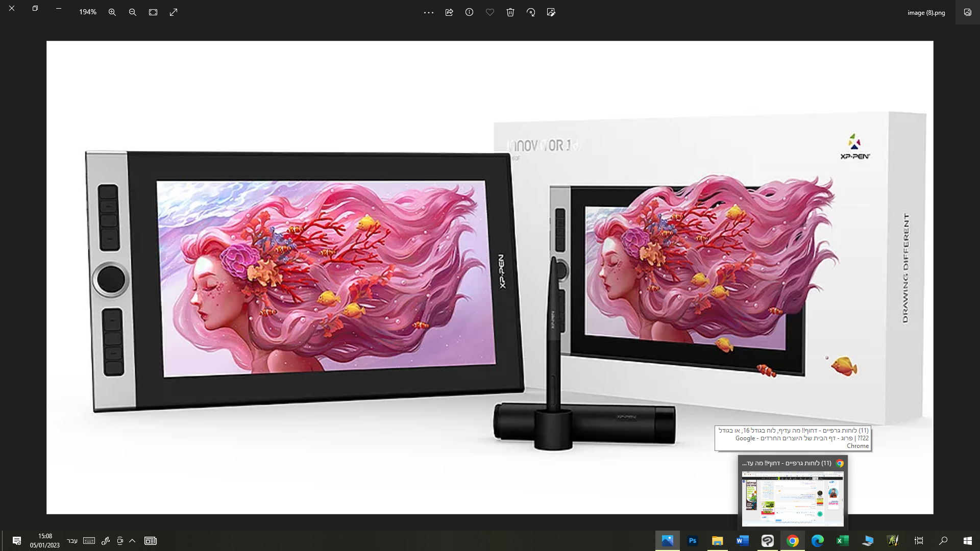The height and width of the screenshot is (551, 980).
Task: Open the Edit image tool
Action: [551, 12]
